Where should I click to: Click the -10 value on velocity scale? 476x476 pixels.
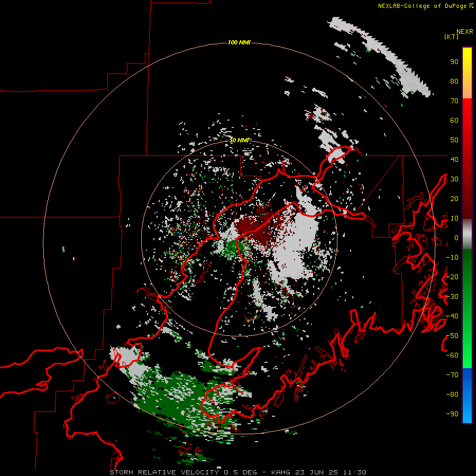pyautogui.click(x=452, y=258)
